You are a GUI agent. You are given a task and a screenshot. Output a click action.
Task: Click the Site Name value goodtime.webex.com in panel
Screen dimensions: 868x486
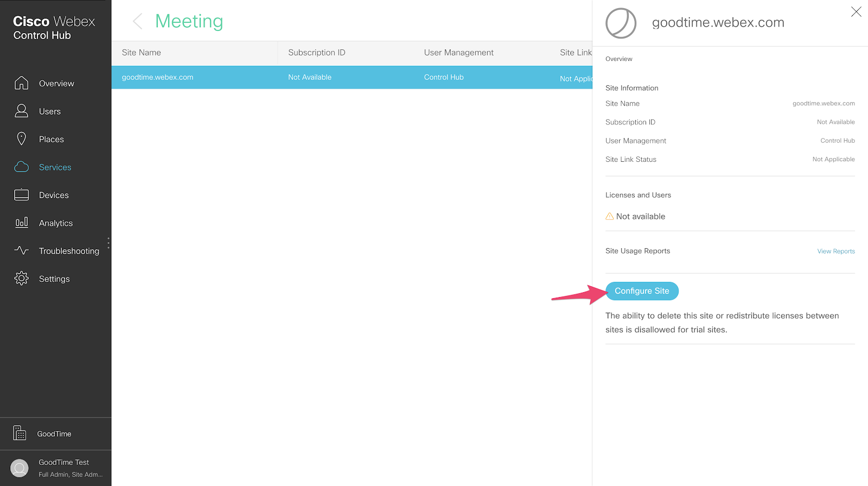(x=824, y=103)
